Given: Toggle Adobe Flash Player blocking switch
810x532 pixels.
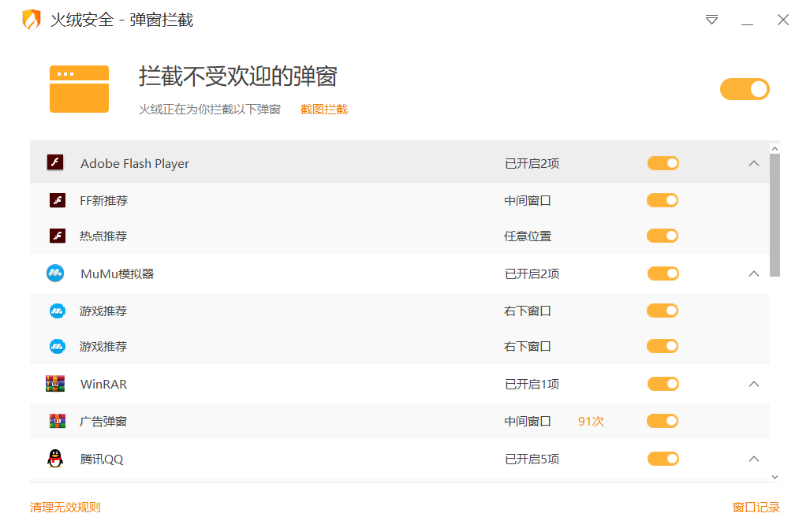Looking at the screenshot, I should coord(663,163).
